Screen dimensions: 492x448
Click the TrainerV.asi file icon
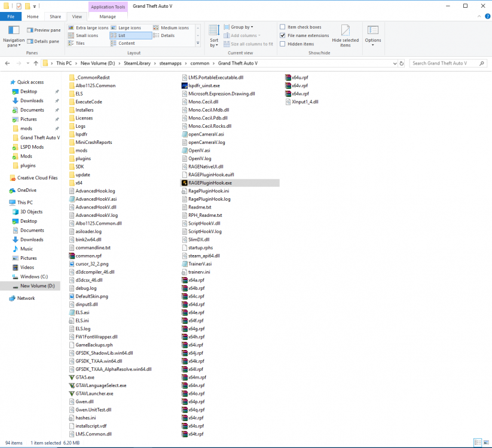[x=185, y=264]
